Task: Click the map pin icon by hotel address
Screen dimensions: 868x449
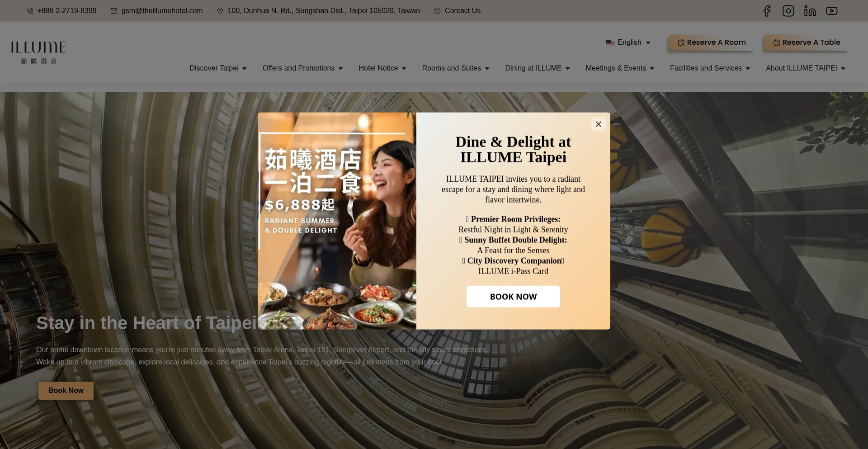Action: 220,11
